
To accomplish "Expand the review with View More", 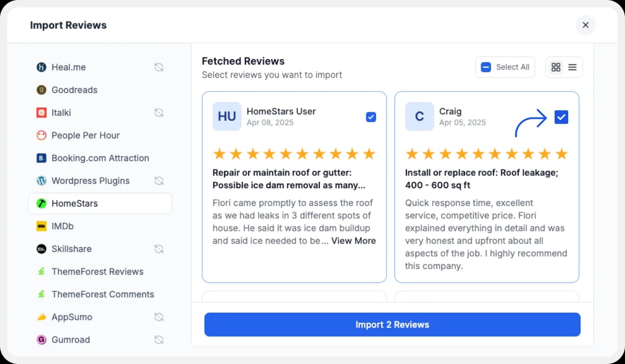I will [x=353, y=241].
